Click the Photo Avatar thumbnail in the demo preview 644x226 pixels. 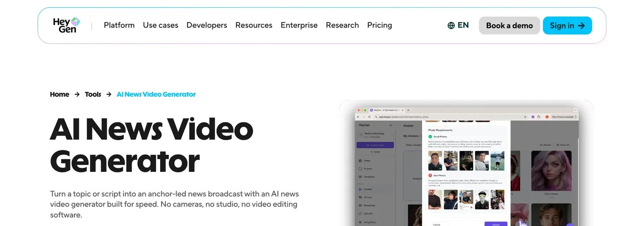pos(551,171)
